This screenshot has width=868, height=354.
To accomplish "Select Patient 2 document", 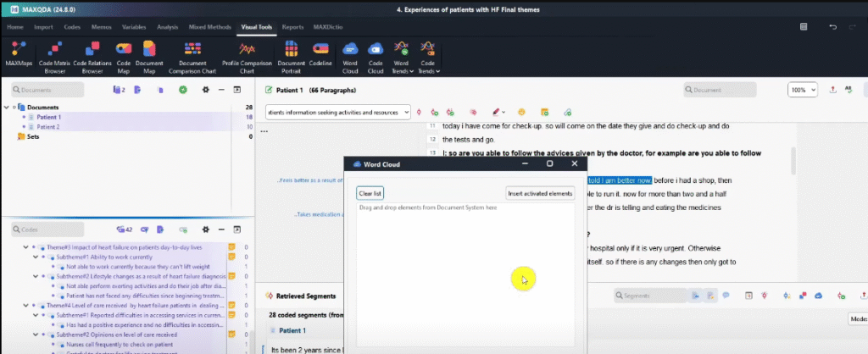I will point(48,127).
